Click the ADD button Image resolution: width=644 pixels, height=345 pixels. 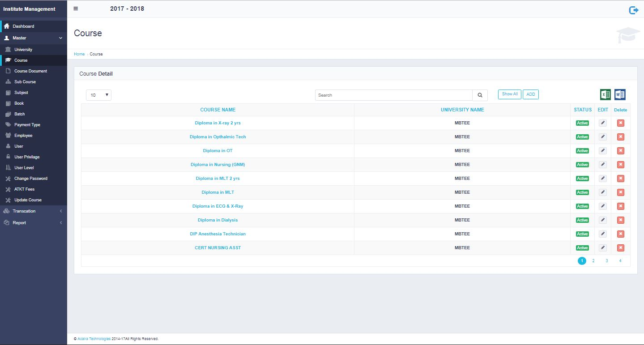tap(530, 94)
